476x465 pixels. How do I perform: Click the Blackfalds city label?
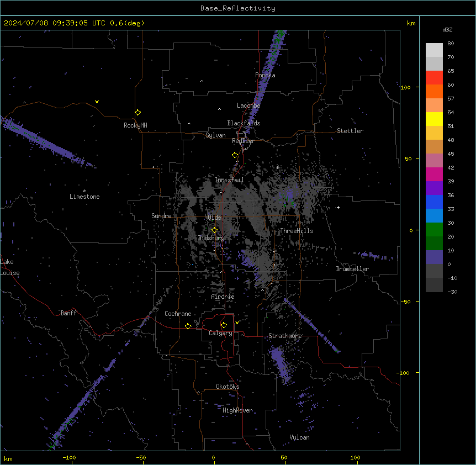[x=244, y=123]
